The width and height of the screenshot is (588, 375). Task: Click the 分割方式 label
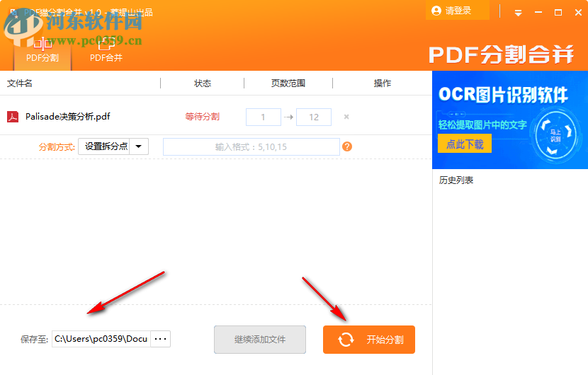57,147
